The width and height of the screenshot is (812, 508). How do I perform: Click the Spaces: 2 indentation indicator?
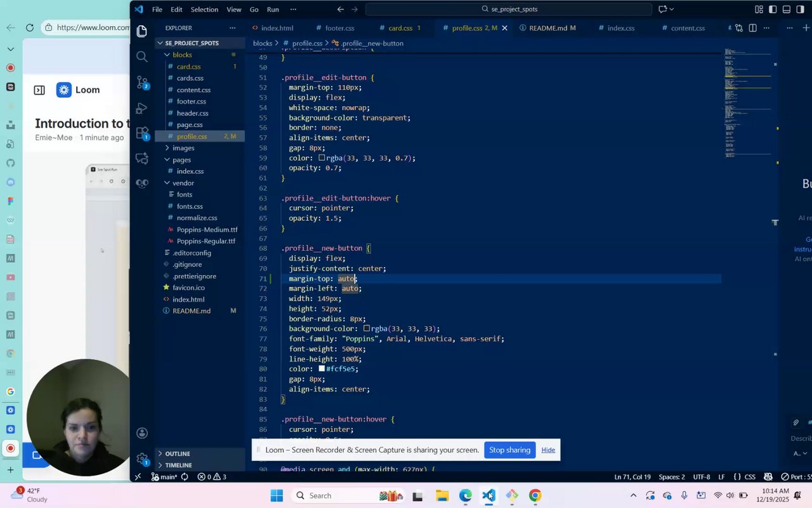(x=672, y=477)
